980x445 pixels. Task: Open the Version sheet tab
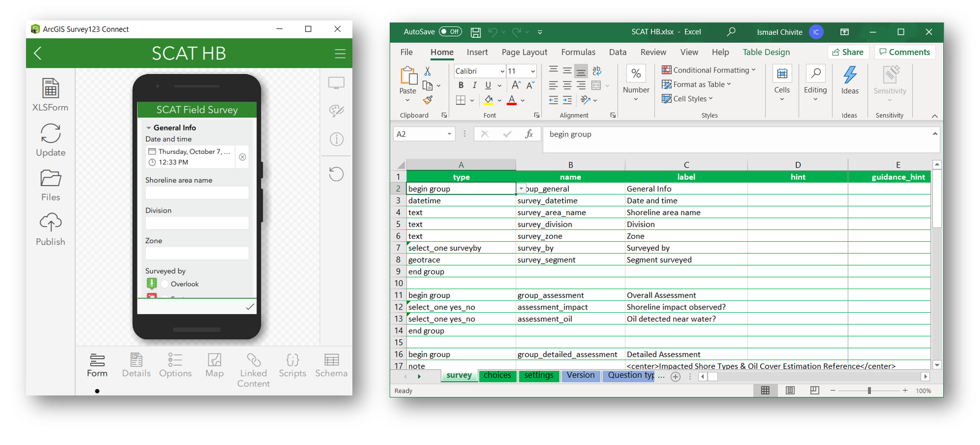581,376
